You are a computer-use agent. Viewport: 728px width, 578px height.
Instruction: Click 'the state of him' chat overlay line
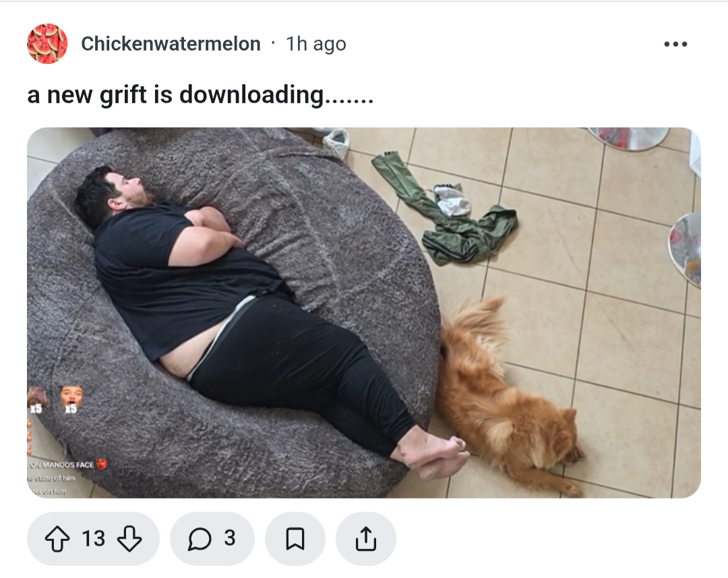coord(51,478)
